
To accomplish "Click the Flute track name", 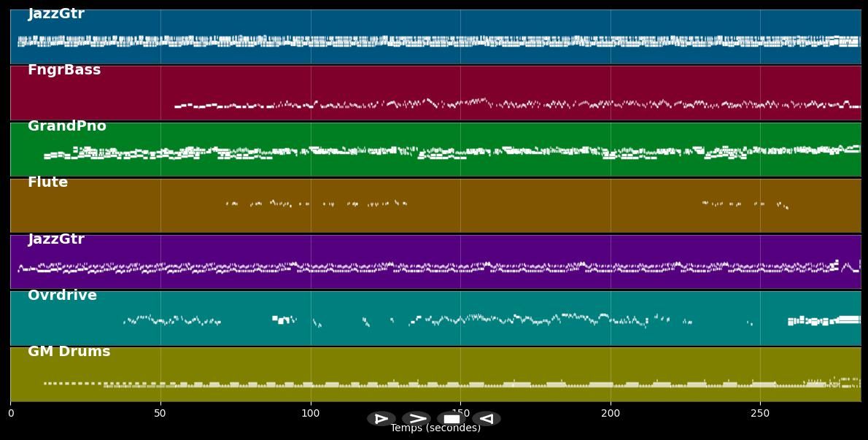I will point(48,182).
